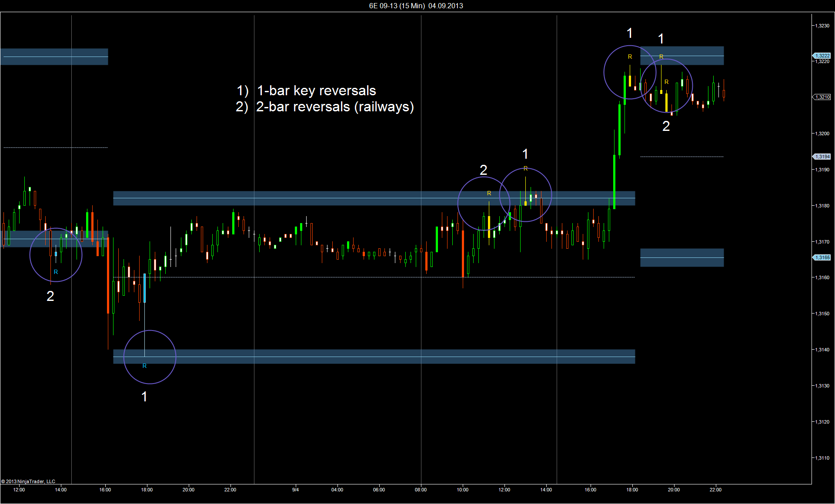
Task: Click the 1,3194 price marker on the axis
Action: 822,157
